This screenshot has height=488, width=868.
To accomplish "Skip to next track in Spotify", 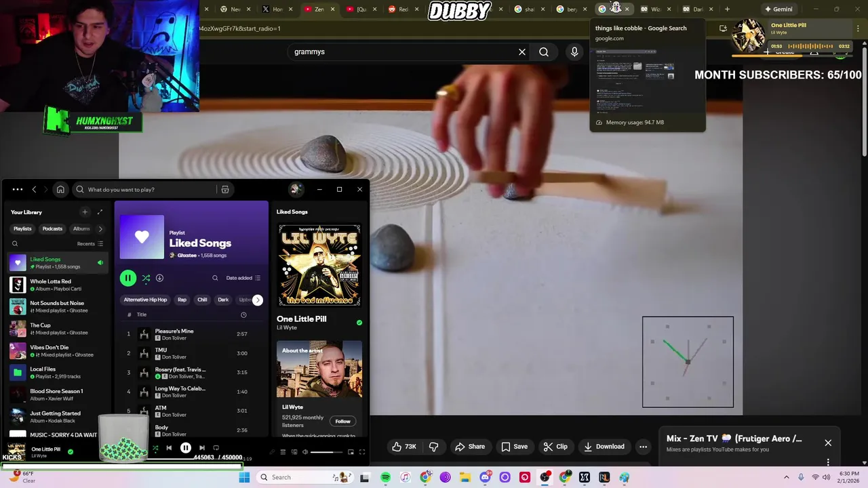I will coord(201,448).
